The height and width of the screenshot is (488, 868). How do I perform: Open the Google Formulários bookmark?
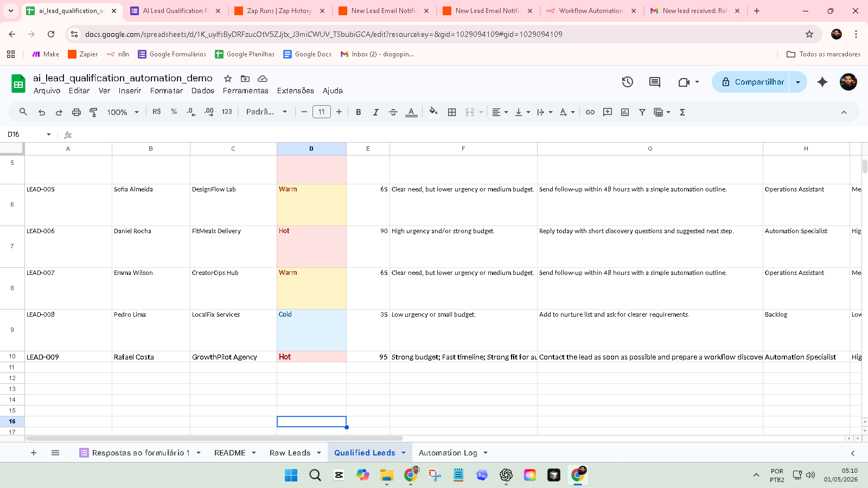tap(172, 54)
